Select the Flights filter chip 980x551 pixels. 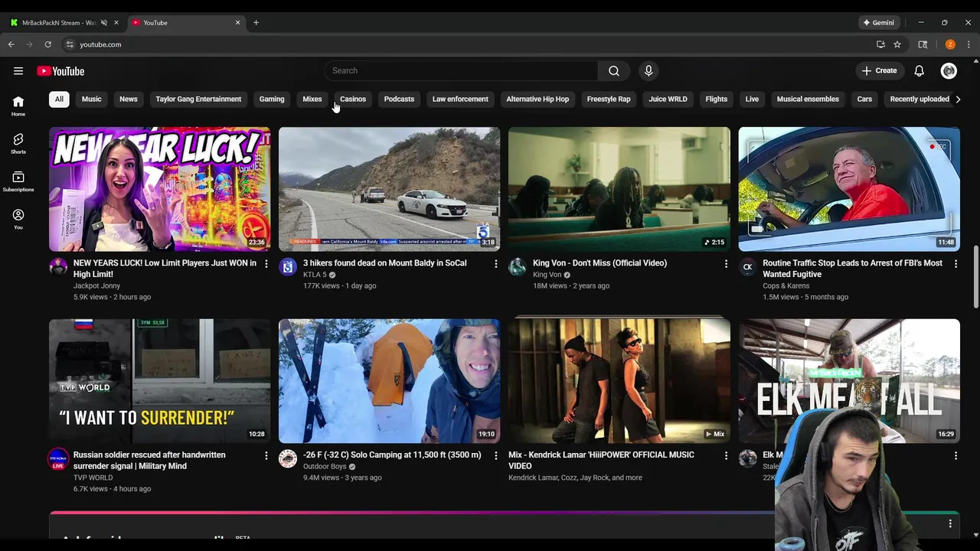click(717, 99)
